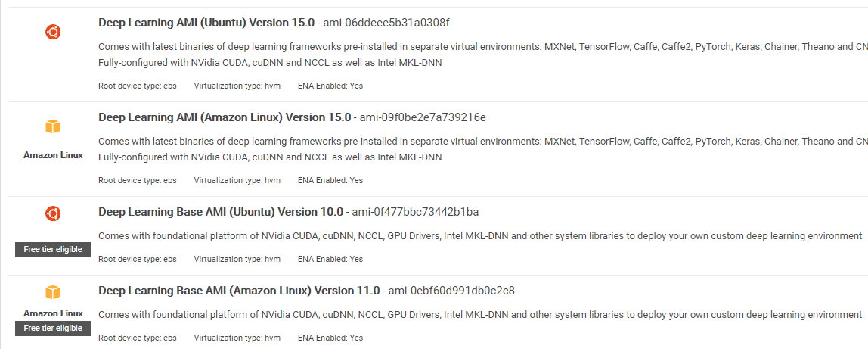Click Amazon Linux label under Version 15.0 icon
868x349 pixels.
tap(53, 155)
